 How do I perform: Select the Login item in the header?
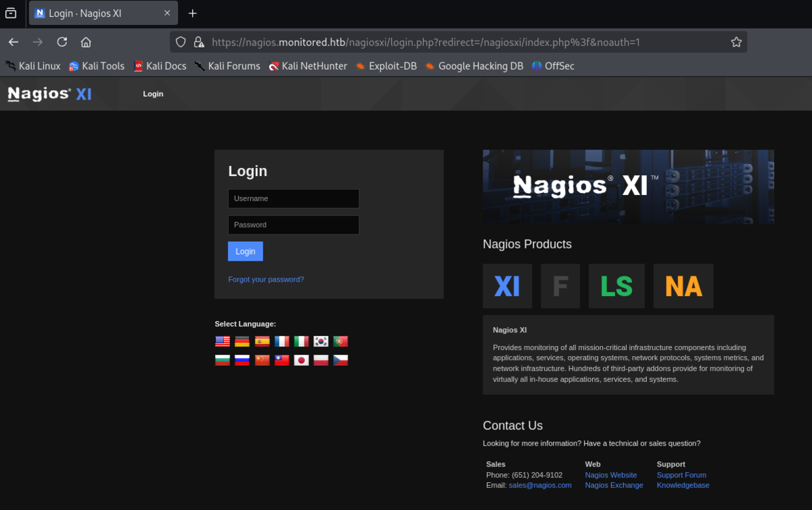(x=153, y=94)
